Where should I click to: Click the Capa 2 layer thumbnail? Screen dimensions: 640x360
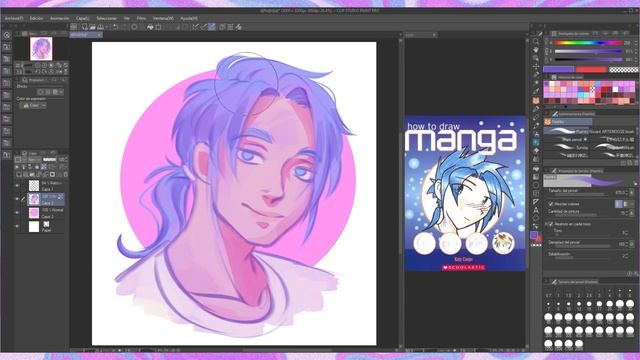(34, 199)
